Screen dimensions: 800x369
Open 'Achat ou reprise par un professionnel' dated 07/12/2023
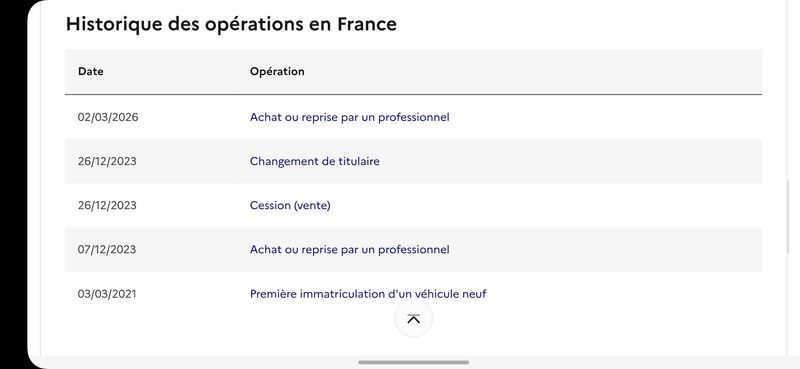[x=349, y=250]
